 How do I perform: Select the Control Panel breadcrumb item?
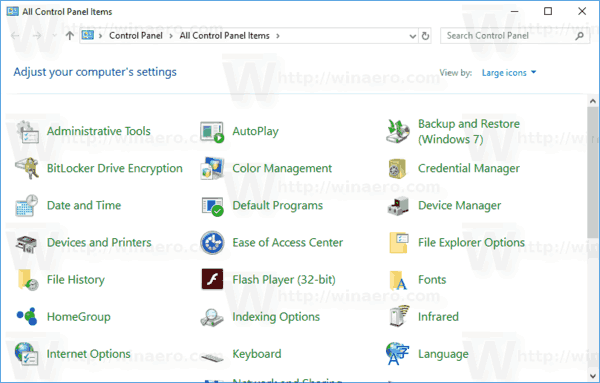coord(136,36)
